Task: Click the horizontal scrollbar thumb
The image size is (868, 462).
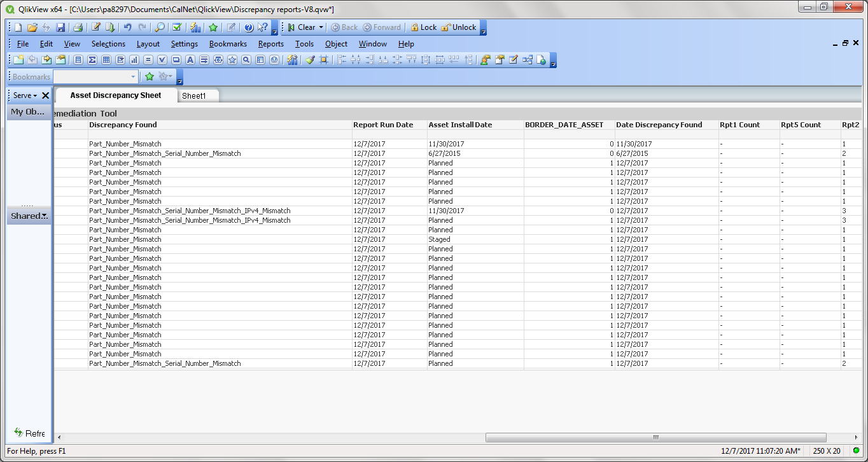Action: tap(655, 437)
